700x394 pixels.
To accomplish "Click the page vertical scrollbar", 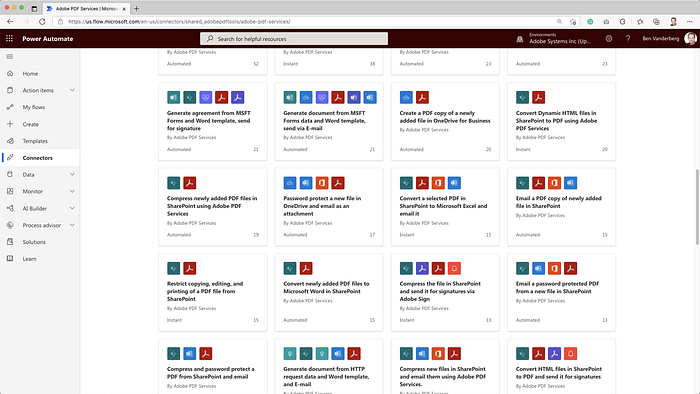I will coord(697,207).
